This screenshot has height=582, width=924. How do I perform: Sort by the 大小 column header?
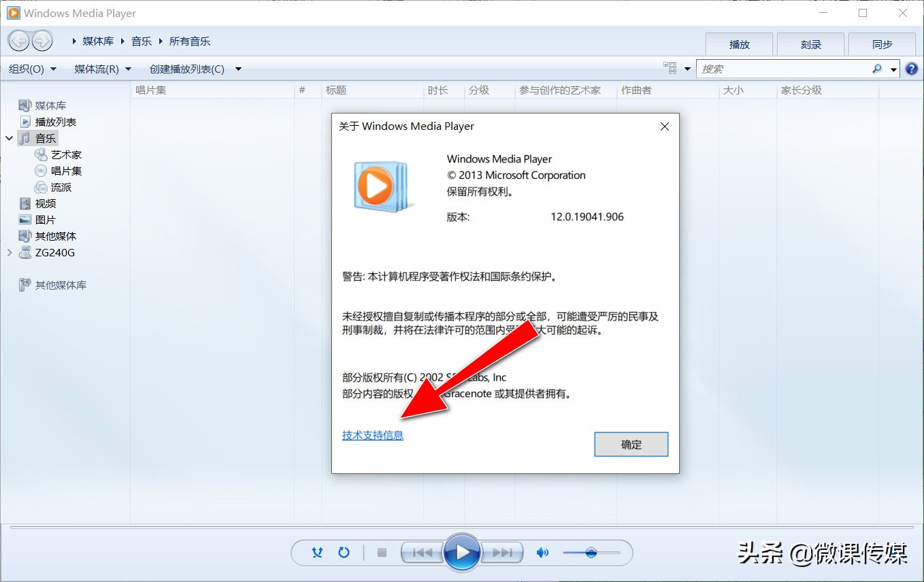click(747, 90)
